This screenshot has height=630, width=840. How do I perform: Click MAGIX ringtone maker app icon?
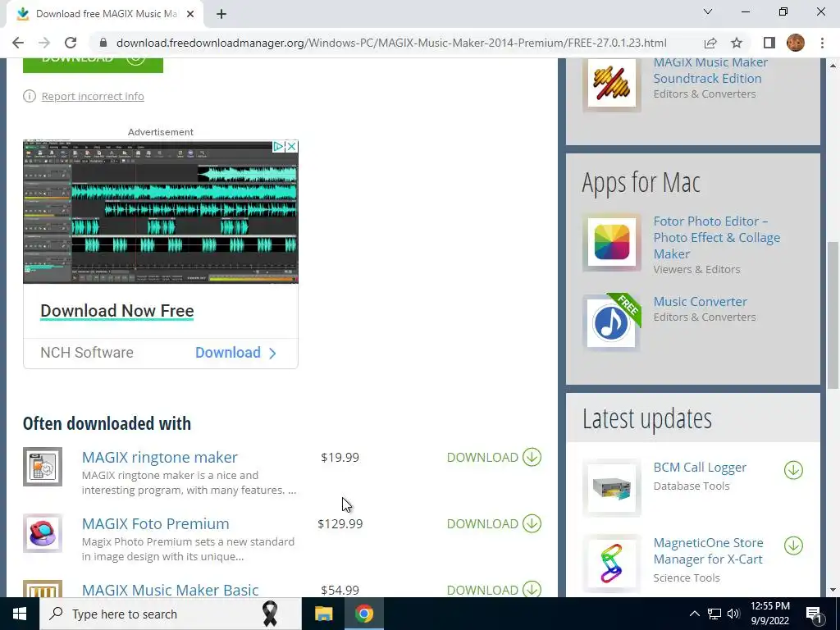tap(43, 467)
